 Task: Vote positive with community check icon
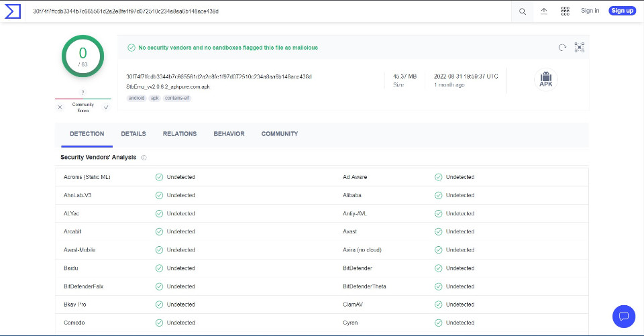click(106, 107)
